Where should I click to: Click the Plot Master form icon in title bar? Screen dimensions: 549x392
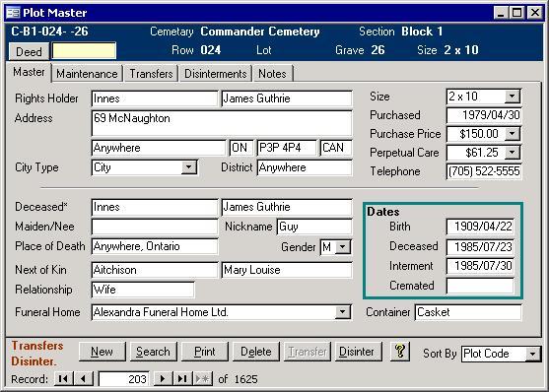(13, 13)
